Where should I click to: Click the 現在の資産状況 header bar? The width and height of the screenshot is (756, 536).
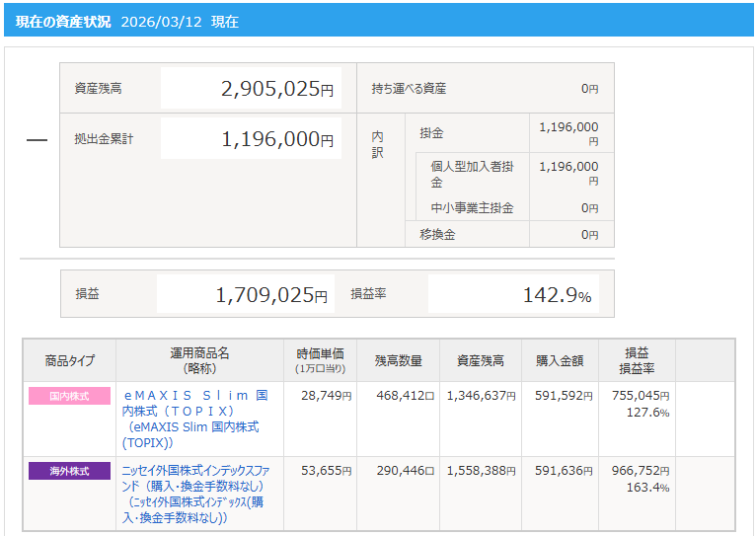click(378, 21)
